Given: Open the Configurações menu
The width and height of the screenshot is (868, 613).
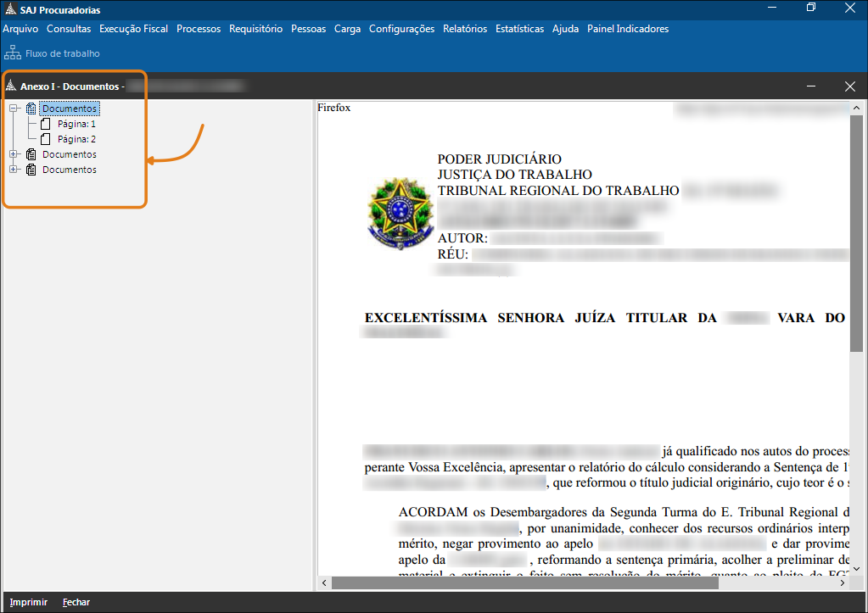Looking at the screenshot, I should pyautogui.click(x=401, y=29).
